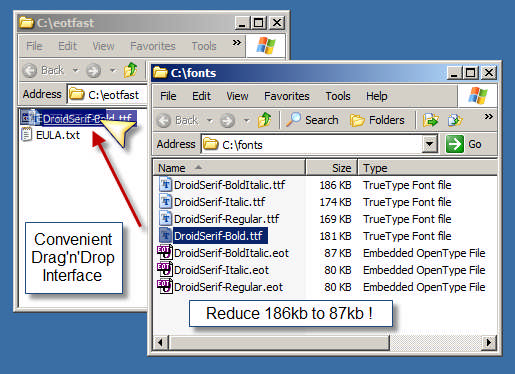This screenshot has height=374, width=515.
Task: Open Edit menu in eotfast window
Action: click(67, 46)
